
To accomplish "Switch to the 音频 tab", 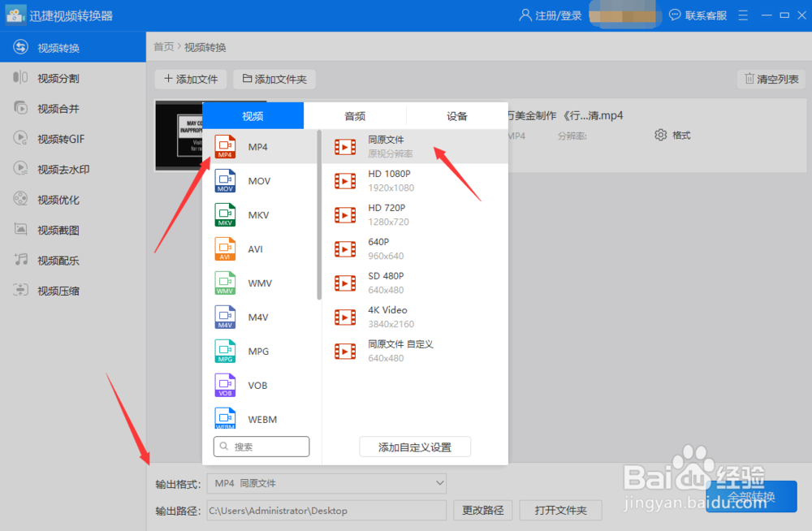I will 354,115.
